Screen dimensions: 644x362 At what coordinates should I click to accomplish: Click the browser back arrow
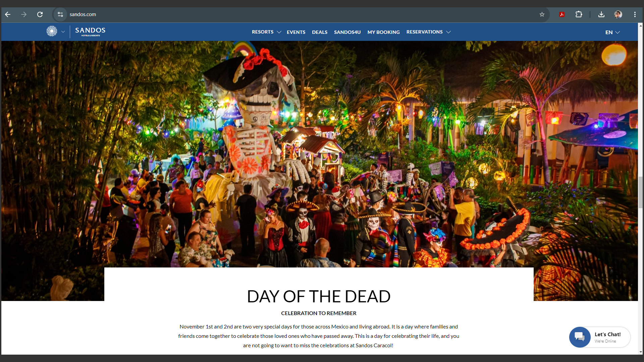tap(8, 14)
